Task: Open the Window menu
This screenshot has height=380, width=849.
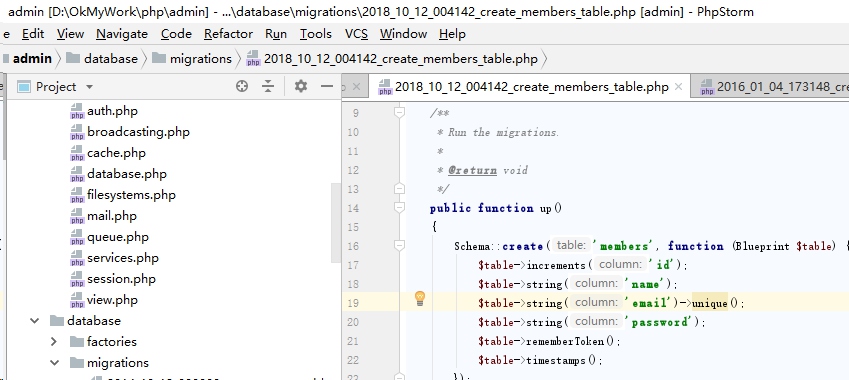Action: [x=403, y=34]
